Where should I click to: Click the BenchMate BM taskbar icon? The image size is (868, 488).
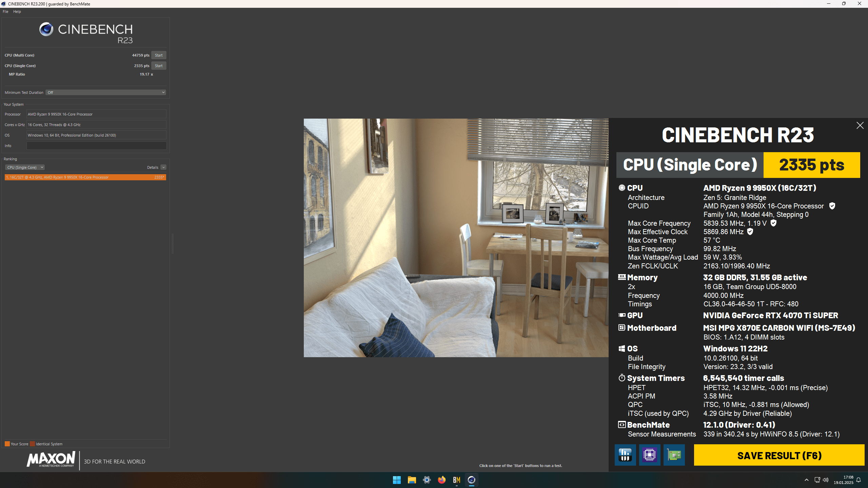(456, 480)
